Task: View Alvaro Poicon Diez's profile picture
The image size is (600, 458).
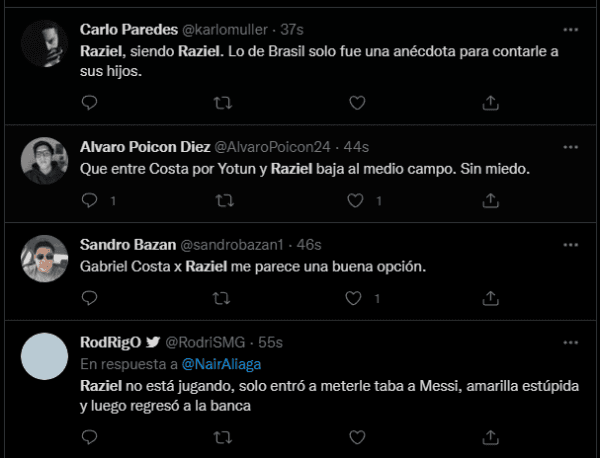Action: tap(44, 157)
